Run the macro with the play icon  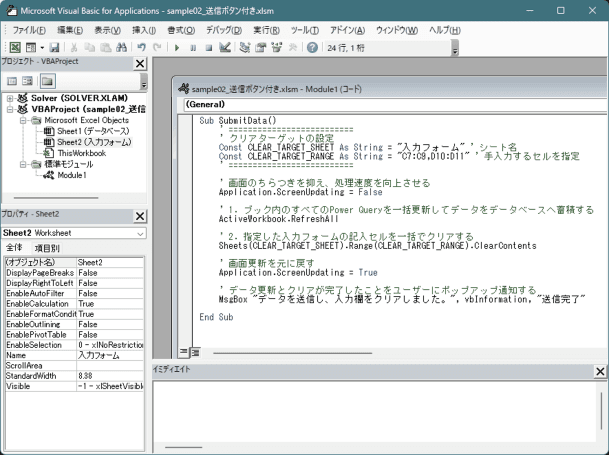pyautogui.click(x=177, y=48)
